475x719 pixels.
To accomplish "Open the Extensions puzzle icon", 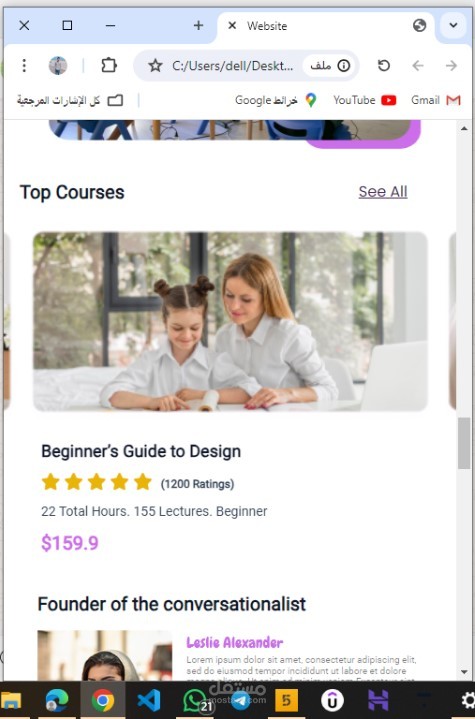I will point(109,66).
